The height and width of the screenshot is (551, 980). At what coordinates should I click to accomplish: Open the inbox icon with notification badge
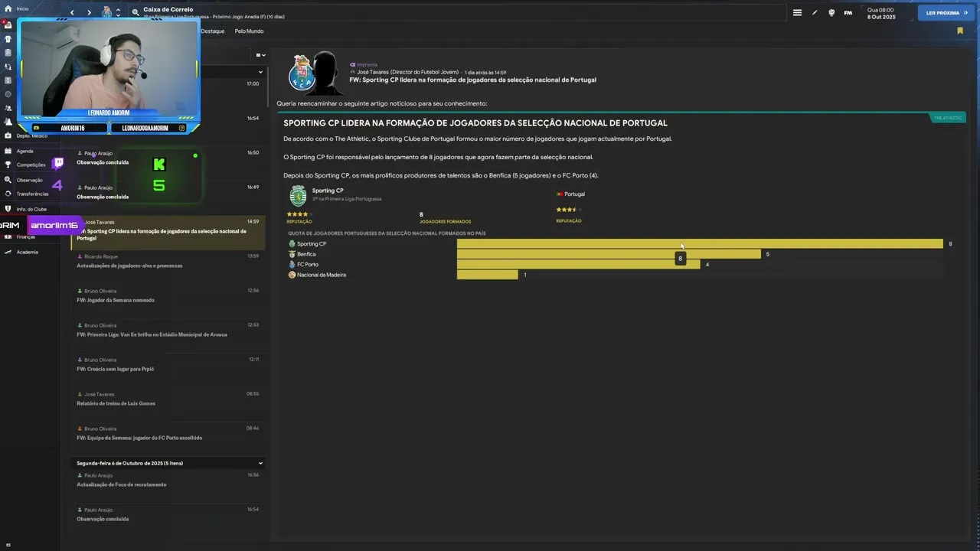pos(8,24)
